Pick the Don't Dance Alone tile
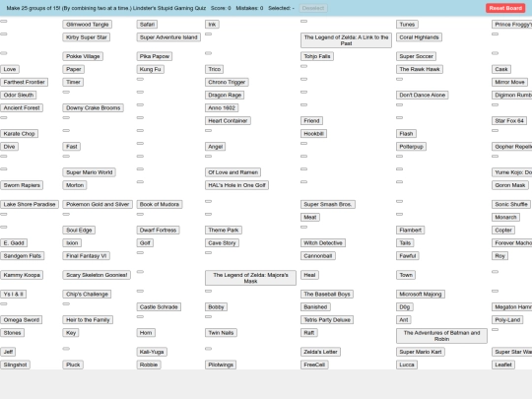The height and width of the screenshot is (399, 532). click(423, 95)
